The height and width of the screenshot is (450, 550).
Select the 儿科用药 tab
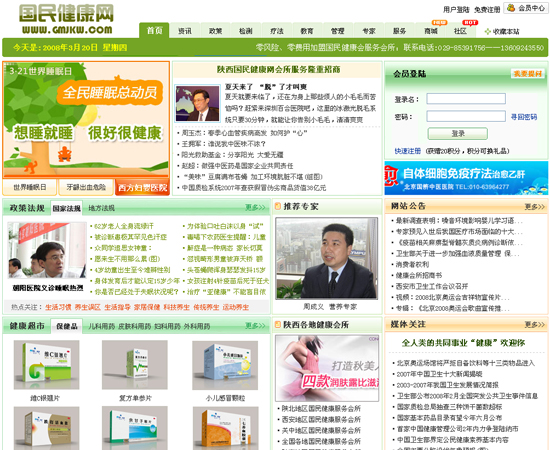101,326
